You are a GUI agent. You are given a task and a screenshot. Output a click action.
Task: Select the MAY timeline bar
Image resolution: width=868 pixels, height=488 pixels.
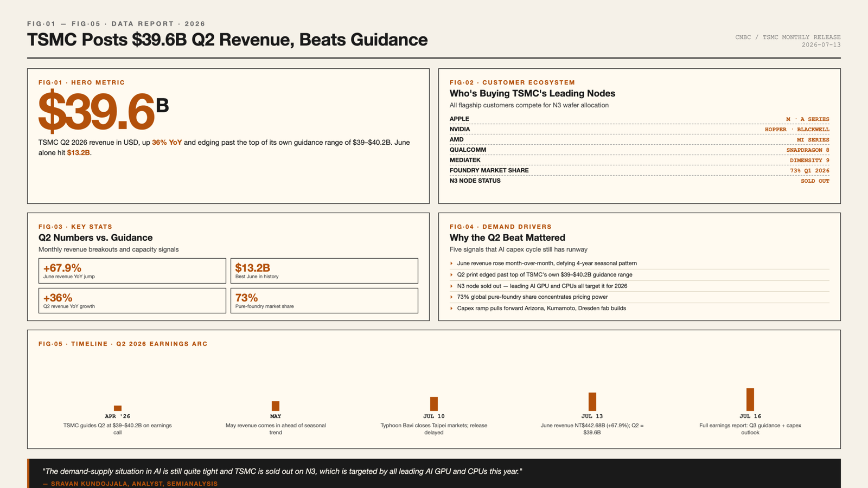[276, 406]
